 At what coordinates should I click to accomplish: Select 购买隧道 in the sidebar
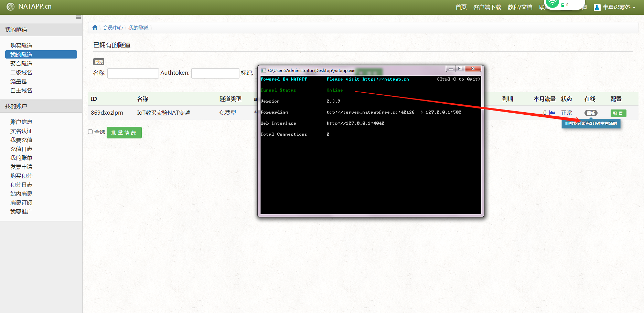(21, 46)
